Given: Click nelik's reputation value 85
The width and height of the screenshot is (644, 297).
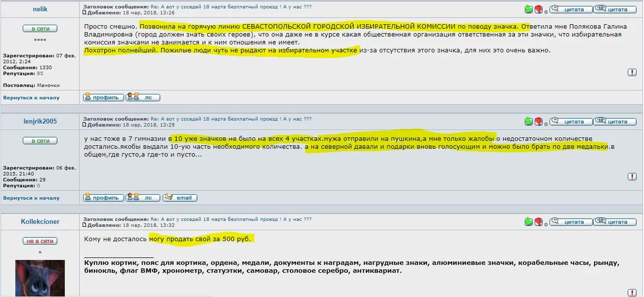Looking at the screenshot, I should coord(40,73).
